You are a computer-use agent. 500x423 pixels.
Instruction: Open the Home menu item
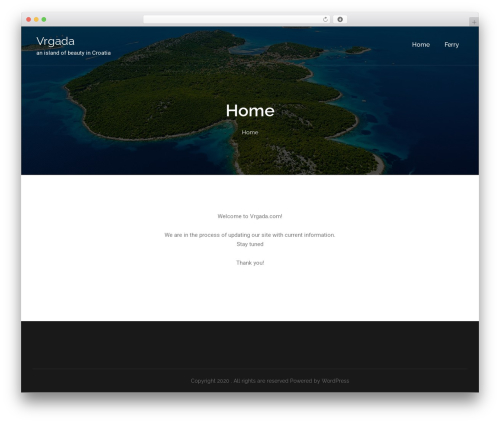coord(421,44)
